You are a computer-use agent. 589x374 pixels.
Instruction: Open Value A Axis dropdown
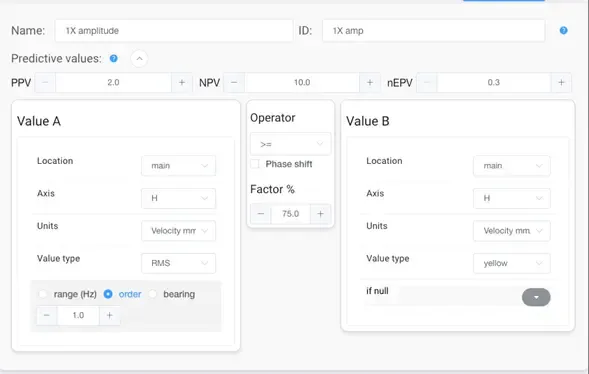coord(178,198)
